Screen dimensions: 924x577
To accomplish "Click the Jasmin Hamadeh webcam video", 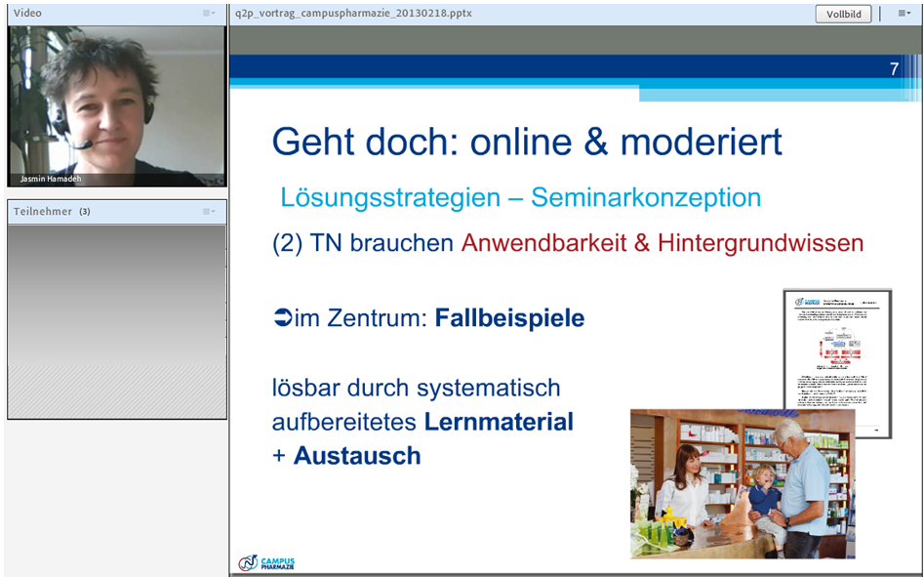I will click(117, 106).
